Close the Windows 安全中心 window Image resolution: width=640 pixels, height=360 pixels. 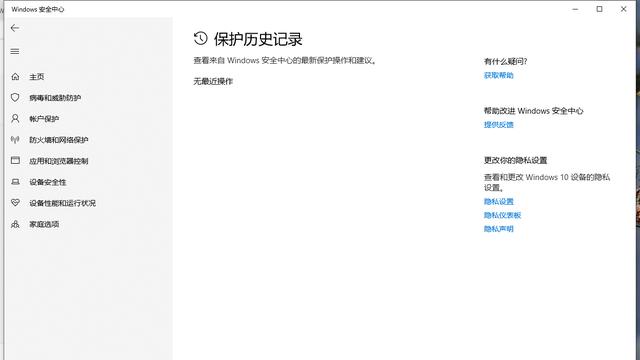(623, 9)
